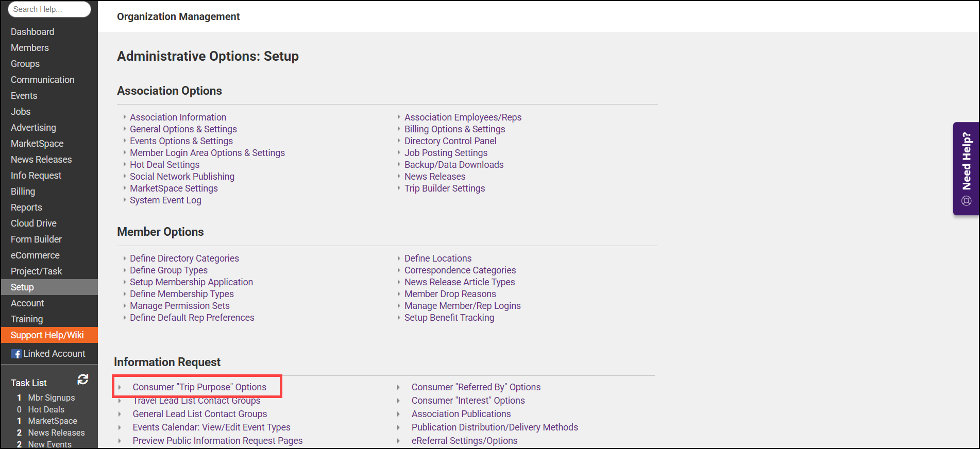Open Define Membership Types
The image size is (980, 449).
coord(181,294)
